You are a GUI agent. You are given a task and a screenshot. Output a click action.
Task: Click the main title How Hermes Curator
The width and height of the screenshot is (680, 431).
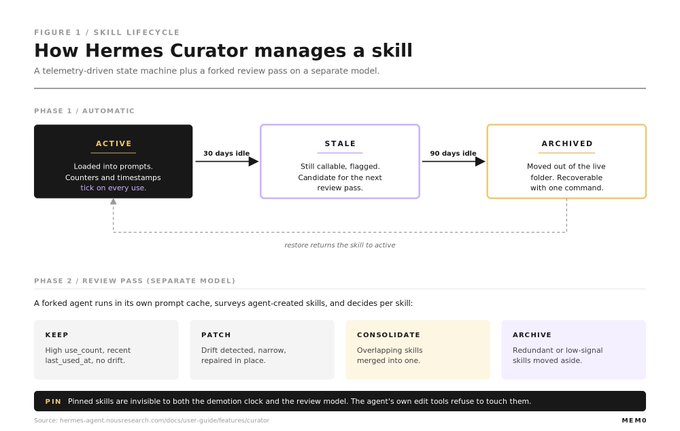point(223,50)
